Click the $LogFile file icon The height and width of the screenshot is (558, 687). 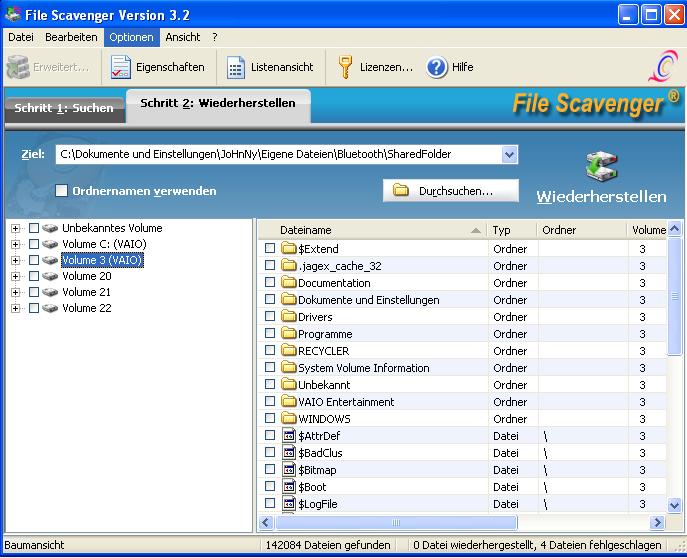point(289,503)
